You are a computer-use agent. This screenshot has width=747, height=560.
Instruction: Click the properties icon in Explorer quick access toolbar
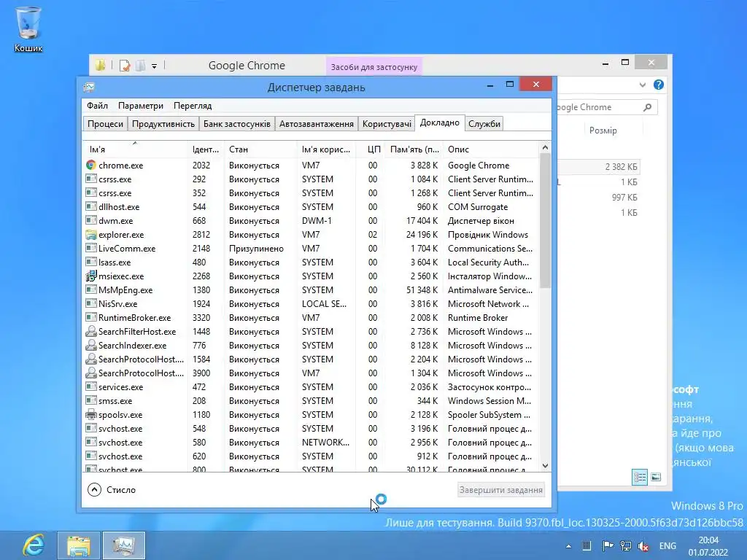[125, 65]
